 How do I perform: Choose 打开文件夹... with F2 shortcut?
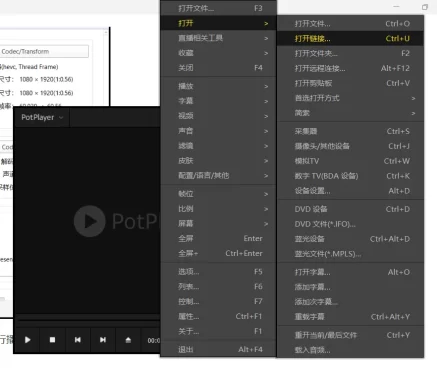[x=350, y=53]
